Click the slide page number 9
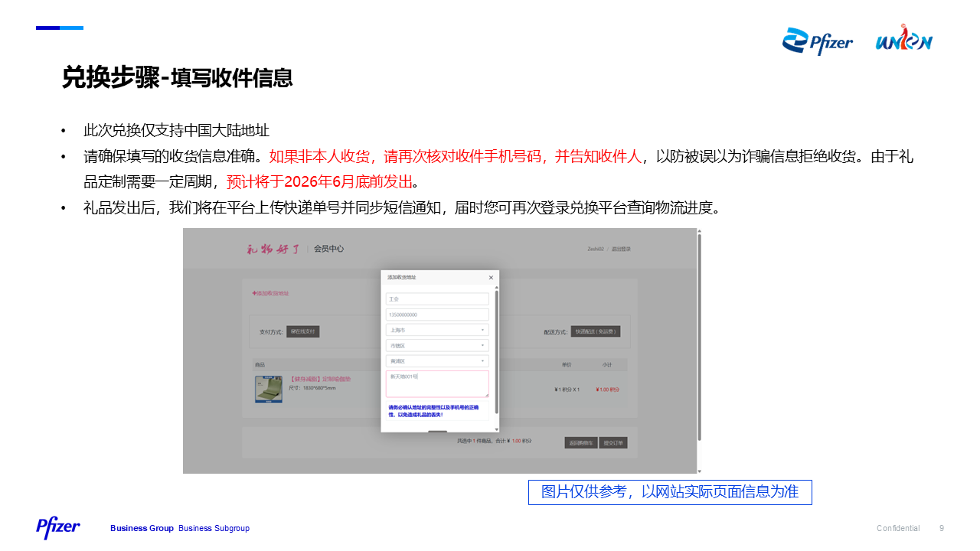This screenshot has width=980, height=551. click(942, 529)
